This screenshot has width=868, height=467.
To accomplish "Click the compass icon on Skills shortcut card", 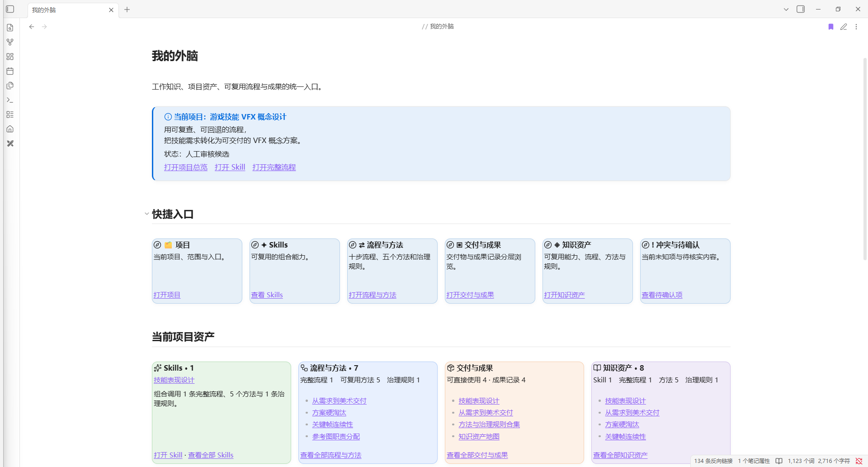I will point(255,245).
